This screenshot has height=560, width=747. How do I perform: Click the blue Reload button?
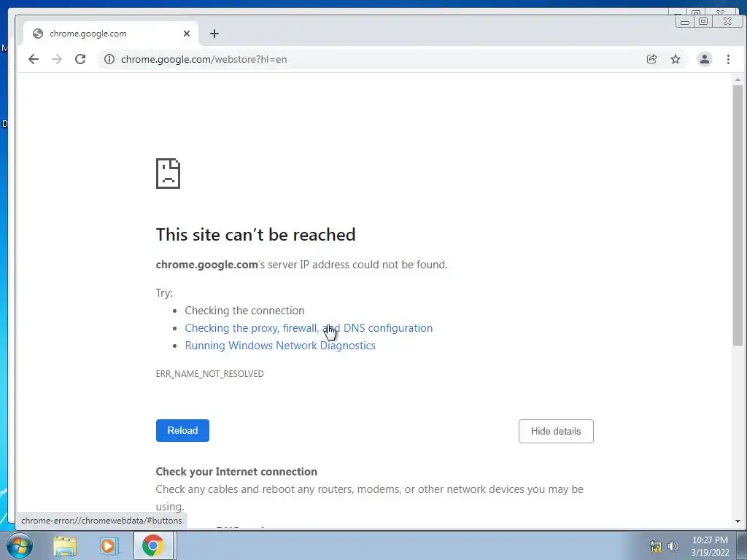[x=182, y=430]
